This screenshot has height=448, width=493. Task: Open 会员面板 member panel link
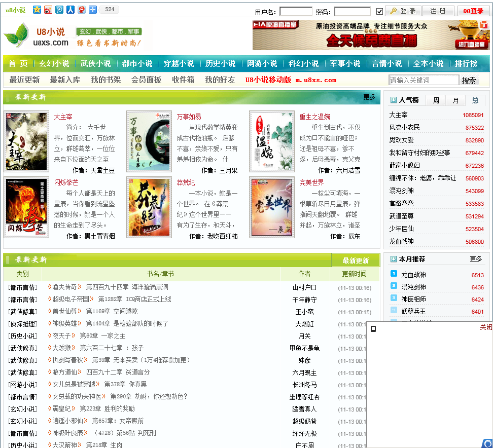[x=146, y=80]
